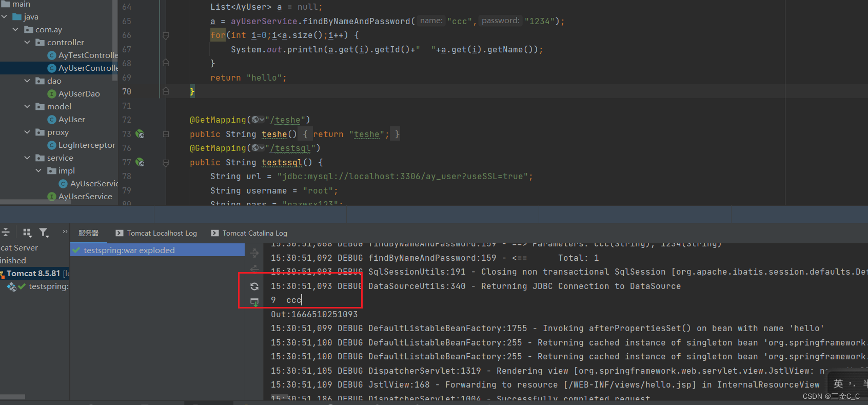Click the testspring: node under Tomcat 8.5.81

click(49, 286)
